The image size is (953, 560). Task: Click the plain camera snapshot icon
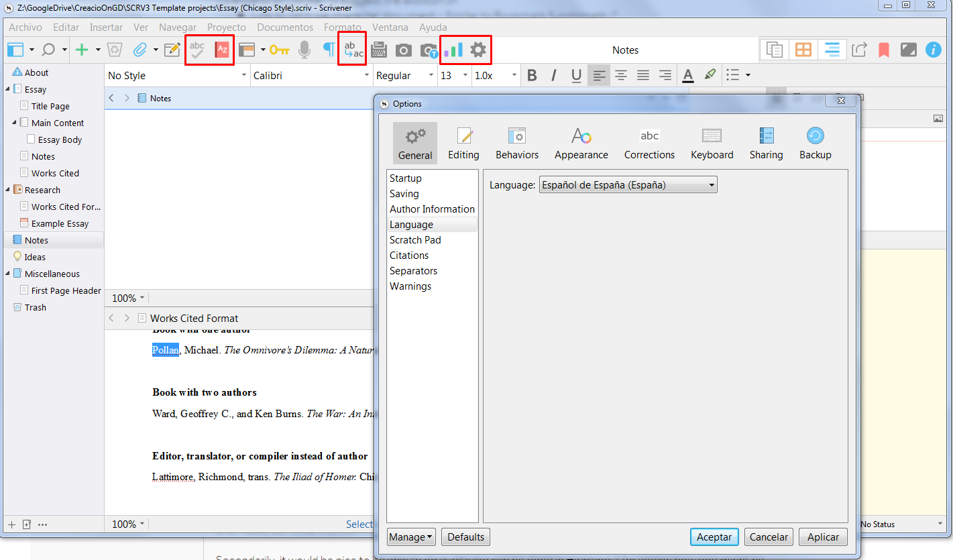point(404,50)
